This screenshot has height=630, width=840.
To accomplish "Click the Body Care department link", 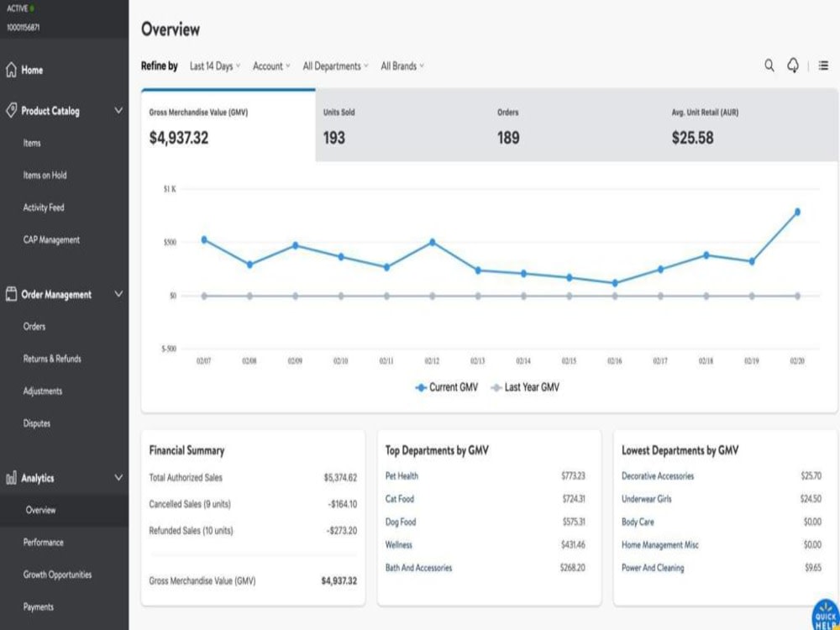I will point(638,522).
